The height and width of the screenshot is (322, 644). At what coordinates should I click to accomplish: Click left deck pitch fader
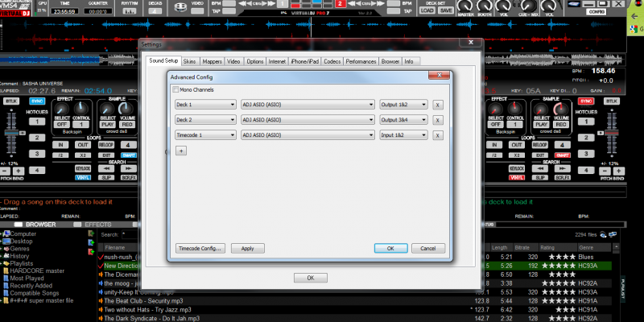(11, 133)
